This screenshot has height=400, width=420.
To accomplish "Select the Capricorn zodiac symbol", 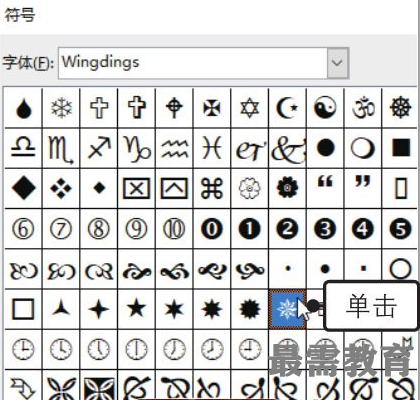I will pyautogui.click(x=137, y=149).
